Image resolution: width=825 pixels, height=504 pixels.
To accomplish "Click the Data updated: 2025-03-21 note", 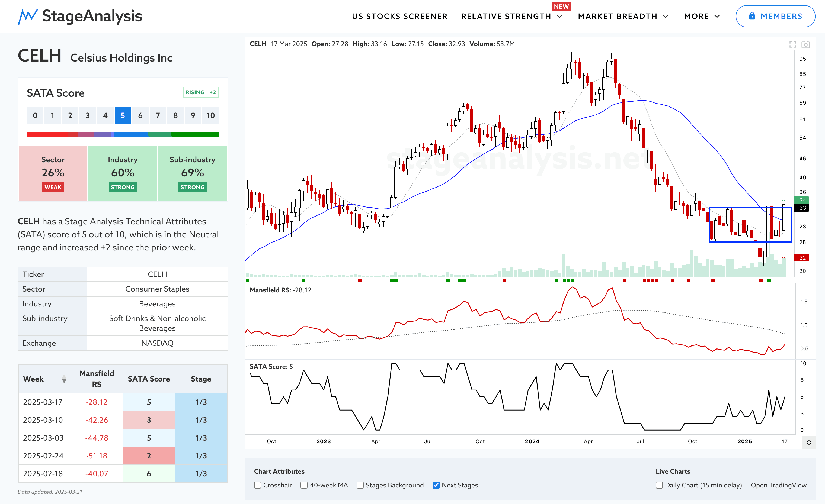I will click(x=50, y=492).
